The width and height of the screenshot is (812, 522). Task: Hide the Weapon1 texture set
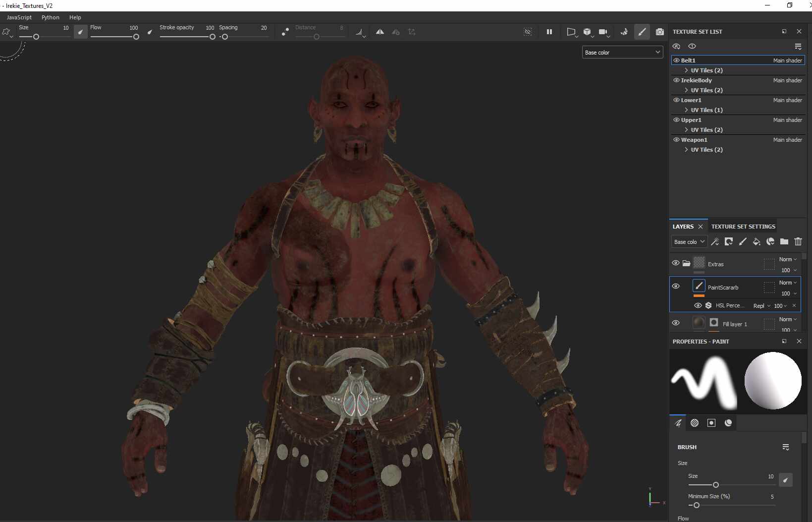point(676,140)
